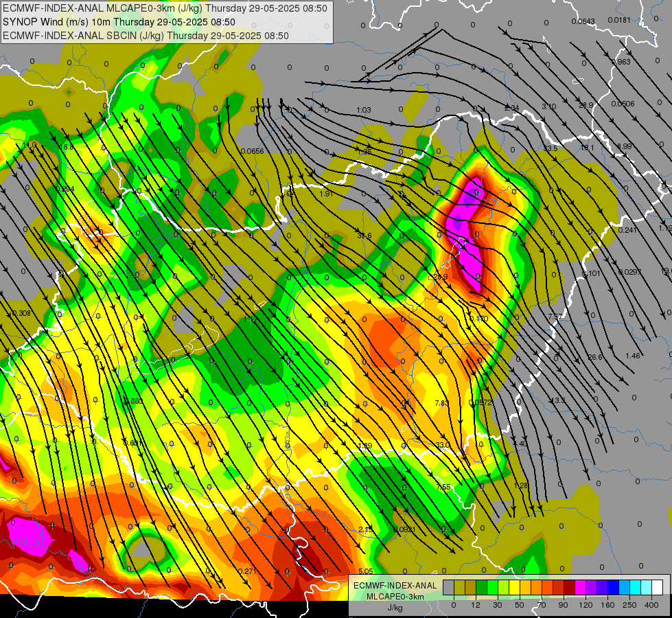This screenshot has width=672, height=618.
Task: Pick the pure blue legend swatch at 160
Action: 614,588
